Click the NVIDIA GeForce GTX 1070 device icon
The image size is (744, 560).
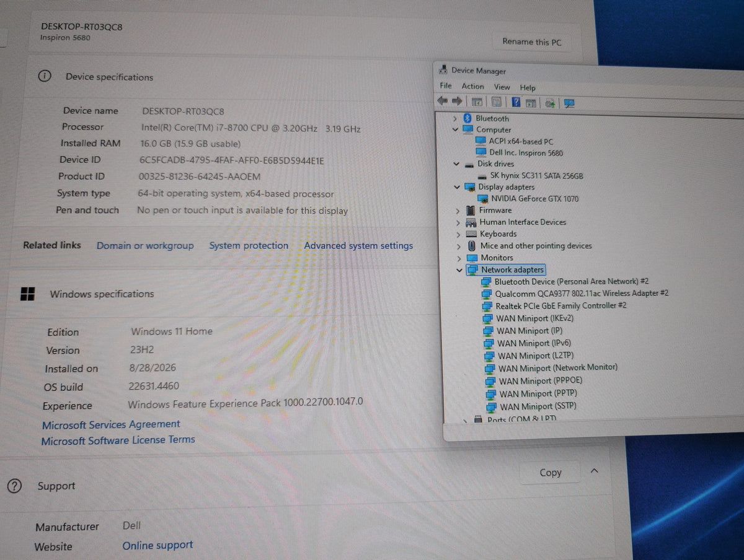pyautogui.click(x=483, y=199)
